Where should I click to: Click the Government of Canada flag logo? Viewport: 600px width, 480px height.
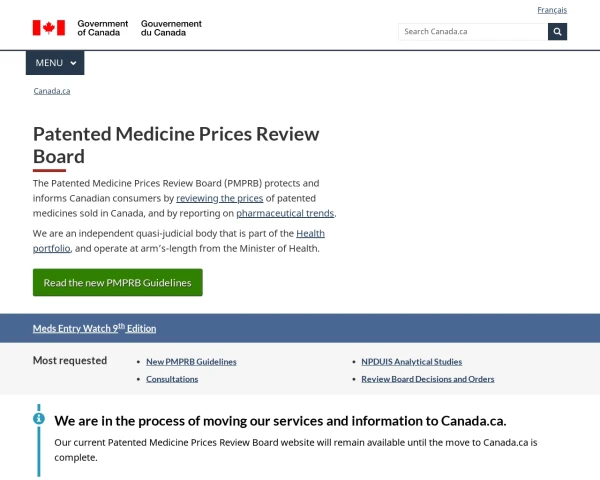[48, 28]
